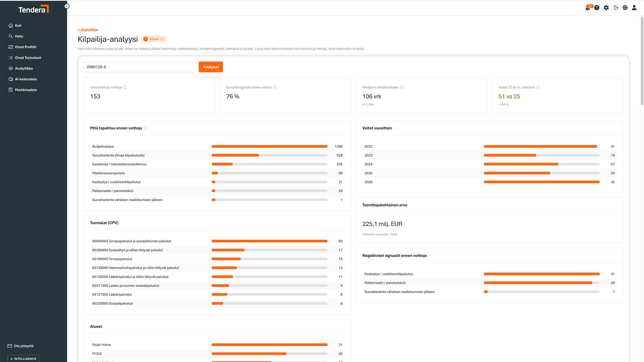Click the FI1D3 region row

click(x=217, y=354)
